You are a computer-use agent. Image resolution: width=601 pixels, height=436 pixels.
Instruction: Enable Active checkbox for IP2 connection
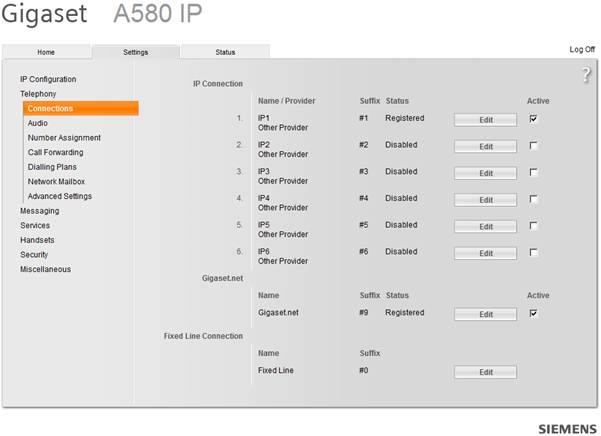point(533,146)
